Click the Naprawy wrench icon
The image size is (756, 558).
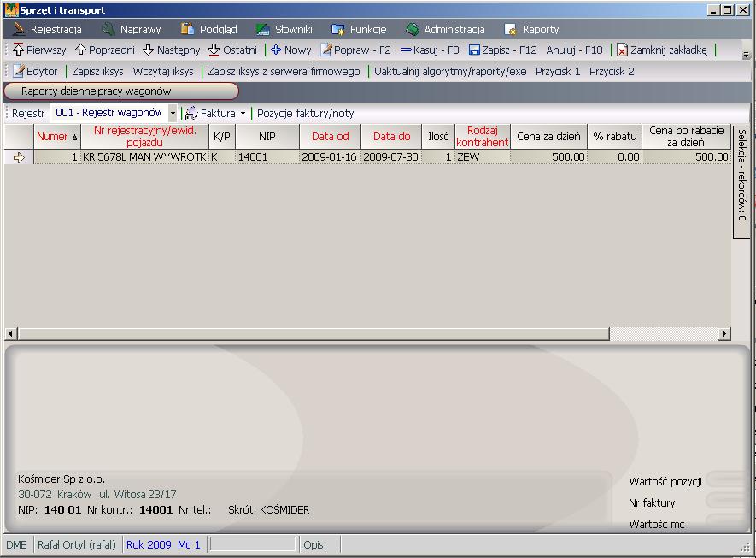tap(108, 29)
